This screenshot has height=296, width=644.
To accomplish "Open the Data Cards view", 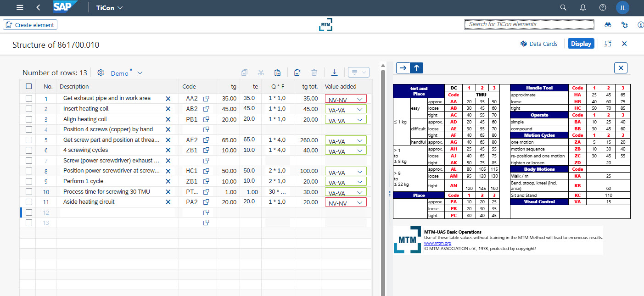I will click(x=539, y=44).
